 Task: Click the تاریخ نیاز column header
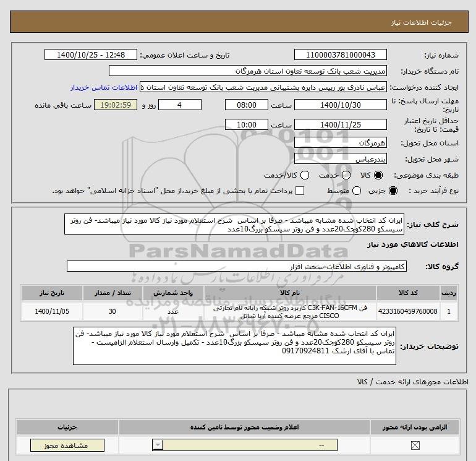pos(51,293)
